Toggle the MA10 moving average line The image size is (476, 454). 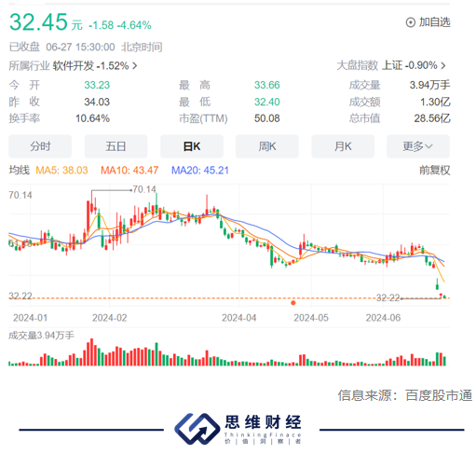click(x=129, y=171)
